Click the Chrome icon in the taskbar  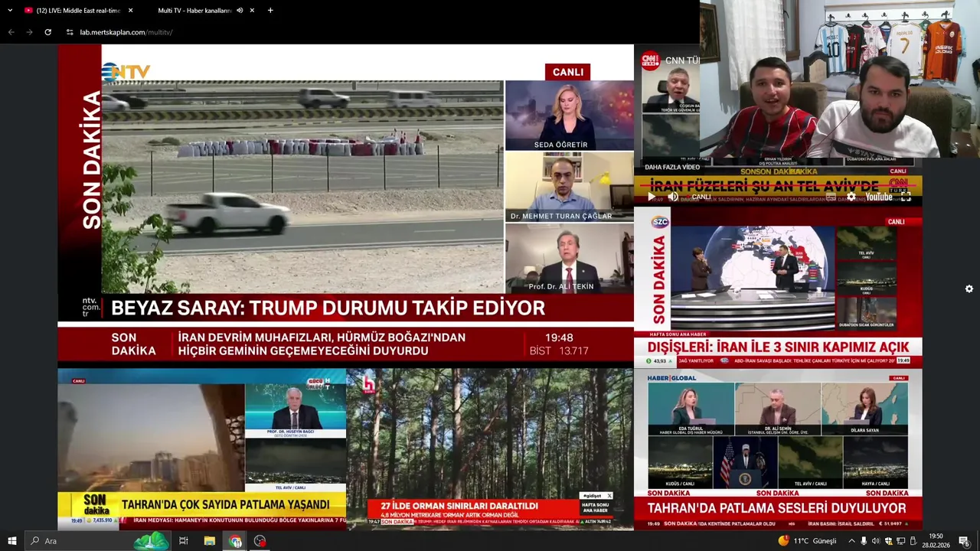(235, 541)
